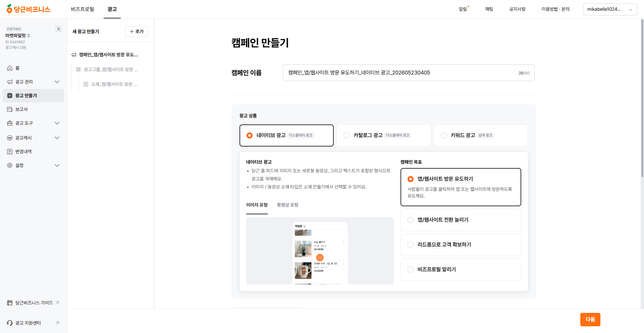Click the 소재 document icon in the tree

click(86, 84)
